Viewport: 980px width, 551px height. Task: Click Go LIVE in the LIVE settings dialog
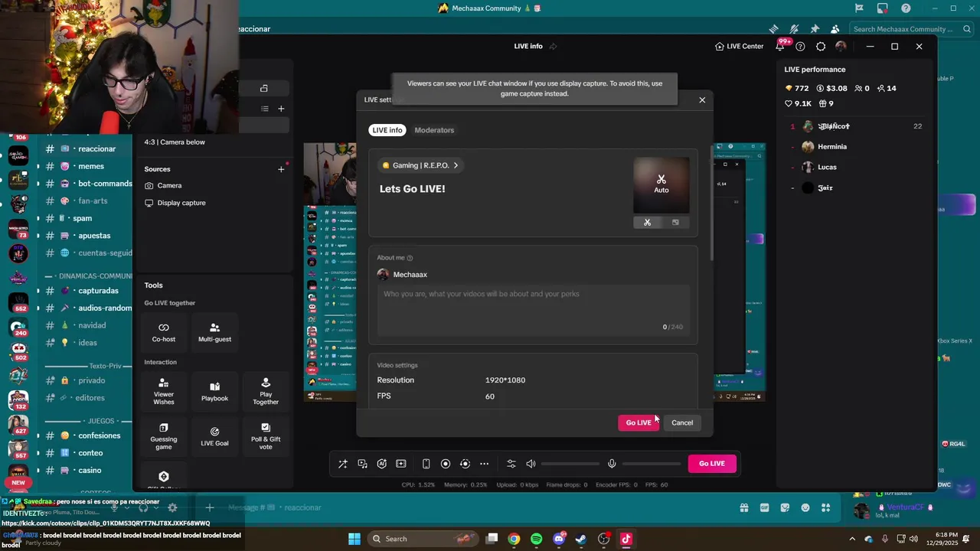point(639,422)
